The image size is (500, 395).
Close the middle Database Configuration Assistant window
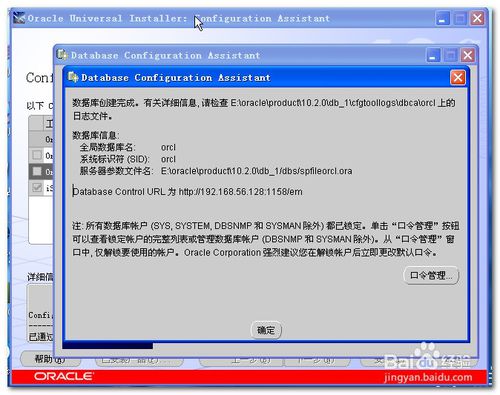(x=468, y=55)
